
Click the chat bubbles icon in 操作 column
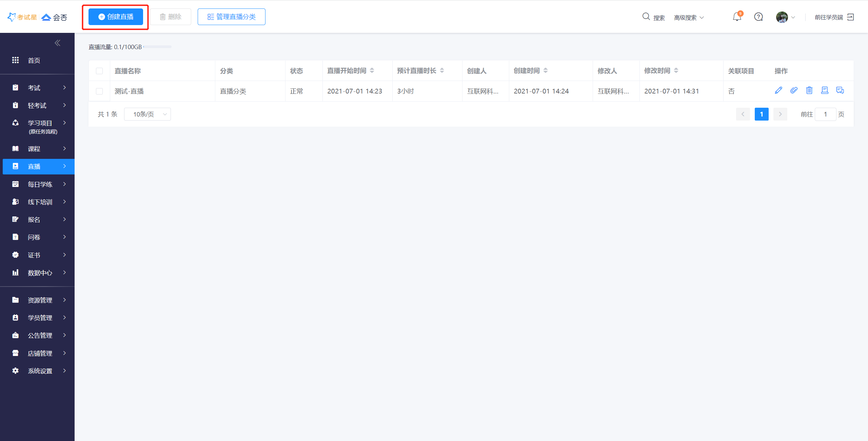(840, 90)
